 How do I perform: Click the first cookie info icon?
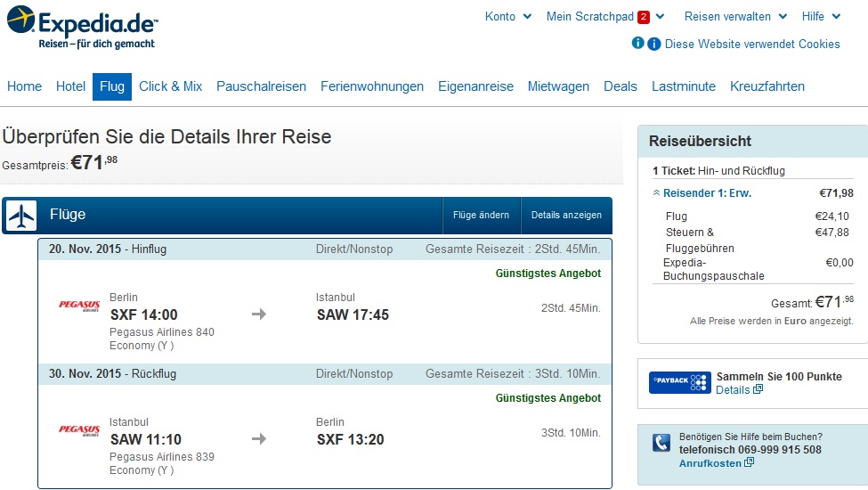point(637,43)
